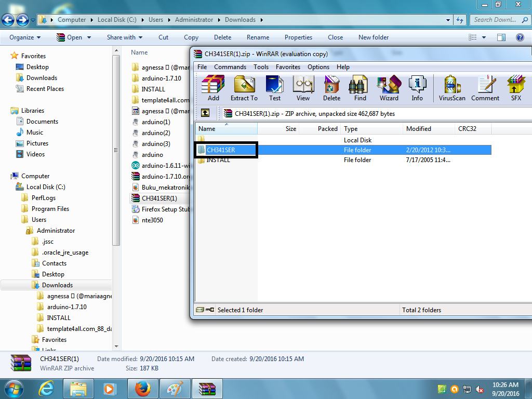Toggle the preview pane icon
532x399 pixels.
click(x=501, y=37)
